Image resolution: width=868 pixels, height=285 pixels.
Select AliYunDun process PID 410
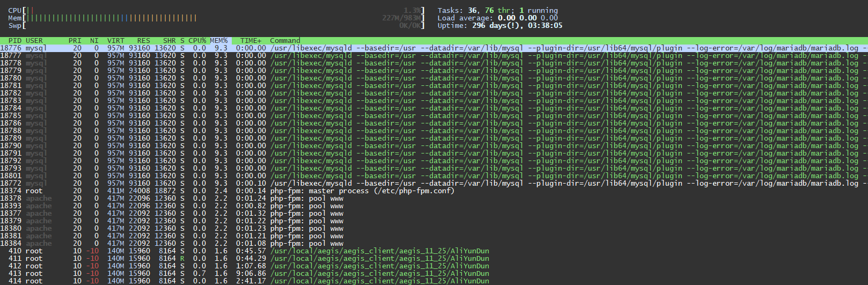tap(245, 251)
